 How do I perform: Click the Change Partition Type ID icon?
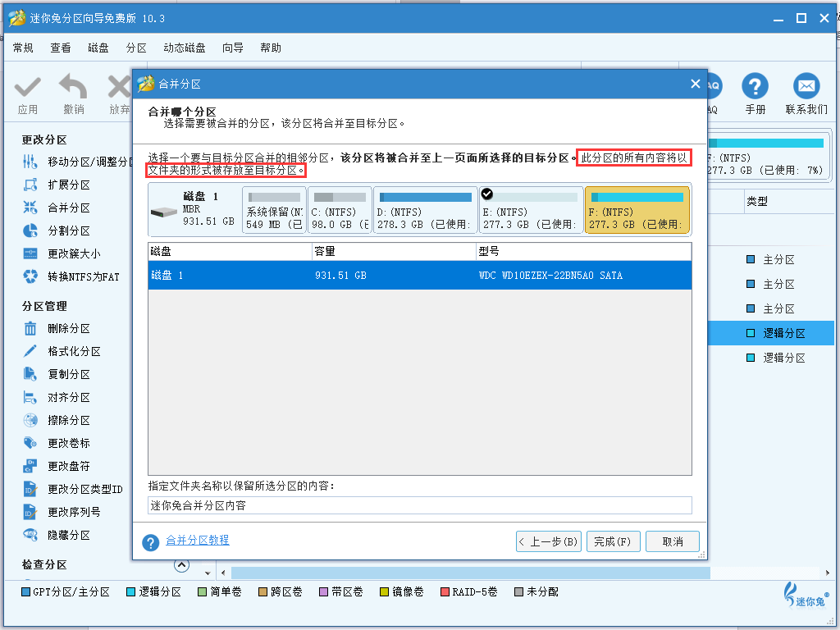tap(30, 489)
